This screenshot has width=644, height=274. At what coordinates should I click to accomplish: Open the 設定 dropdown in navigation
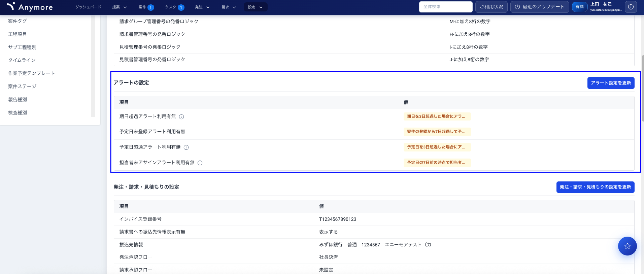tap(255, 7)
